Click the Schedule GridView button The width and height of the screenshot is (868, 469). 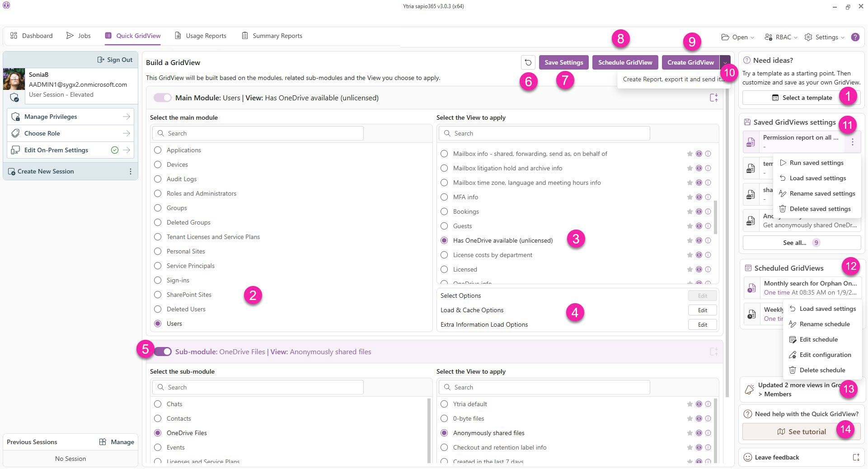(x=625, y=62)
